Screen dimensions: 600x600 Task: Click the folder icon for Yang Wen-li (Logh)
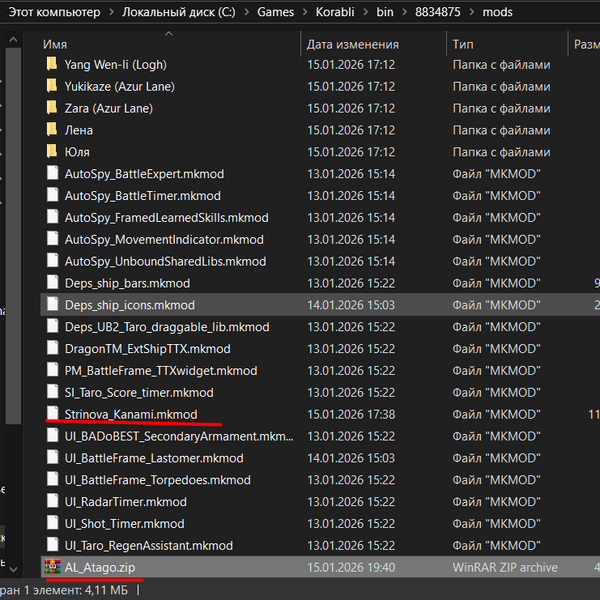52,64
